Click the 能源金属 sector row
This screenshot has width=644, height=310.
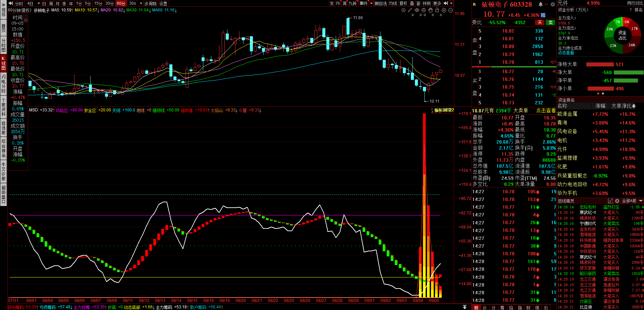(600, 114)
